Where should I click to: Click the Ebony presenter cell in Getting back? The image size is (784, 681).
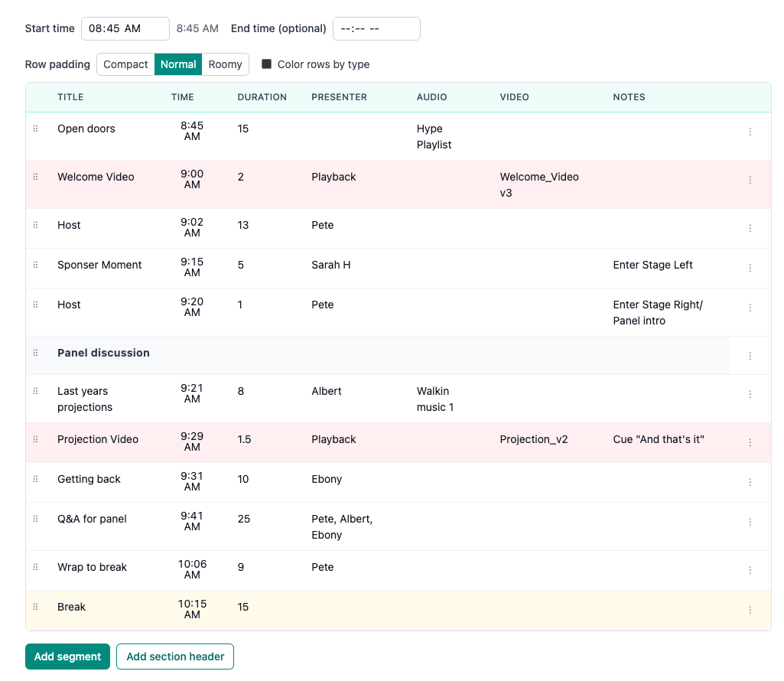[x=327, y=479]
